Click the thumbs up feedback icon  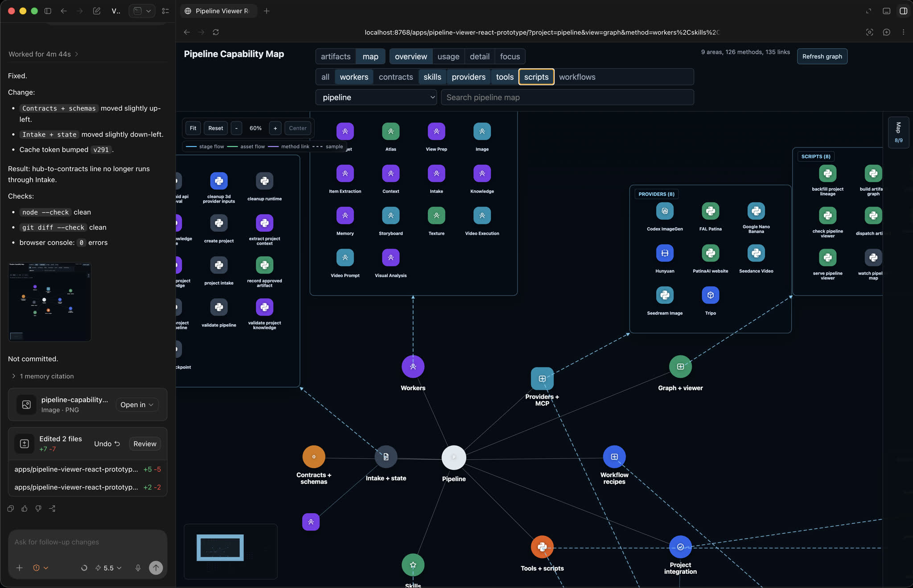click(x=25, y=508)
